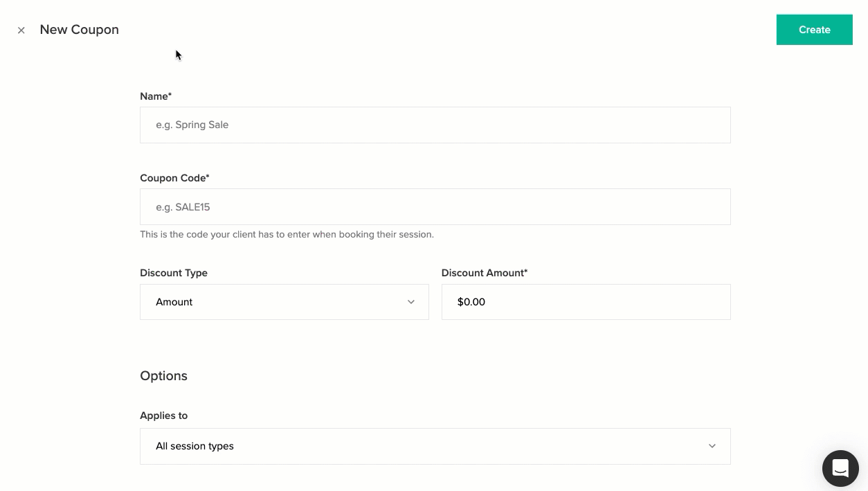Screen dimensions: 868x491
Task: Click the Options section heading
Action: tap(163, 376)
